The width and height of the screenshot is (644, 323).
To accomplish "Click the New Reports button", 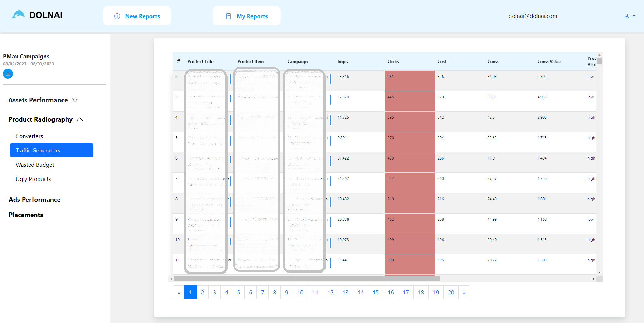I will pos(137,16).
